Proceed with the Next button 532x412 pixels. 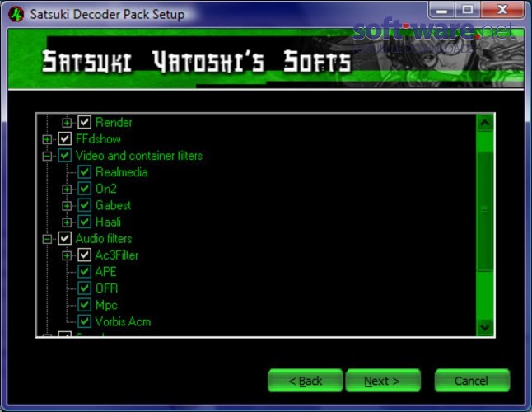click(x=383, y=381)
